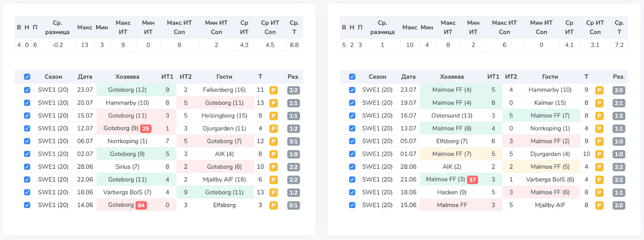
Task: Uncheck the Goteborg 23.07 match row
Action: (27, 90)
